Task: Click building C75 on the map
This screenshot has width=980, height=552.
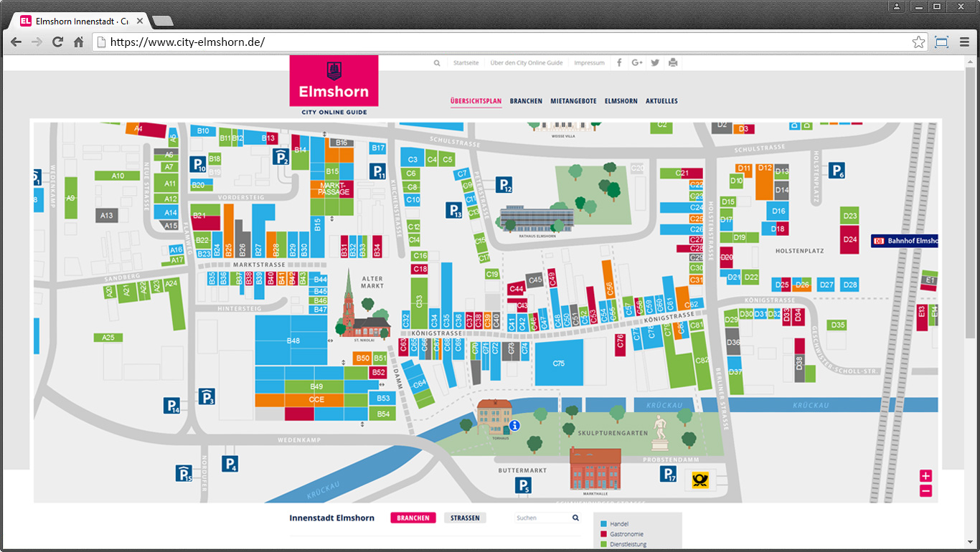Action: pyautogui.click(x=559, y=363)
